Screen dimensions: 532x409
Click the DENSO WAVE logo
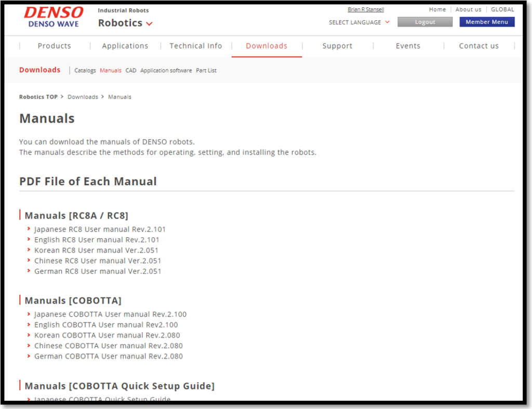tap(54, 17)
